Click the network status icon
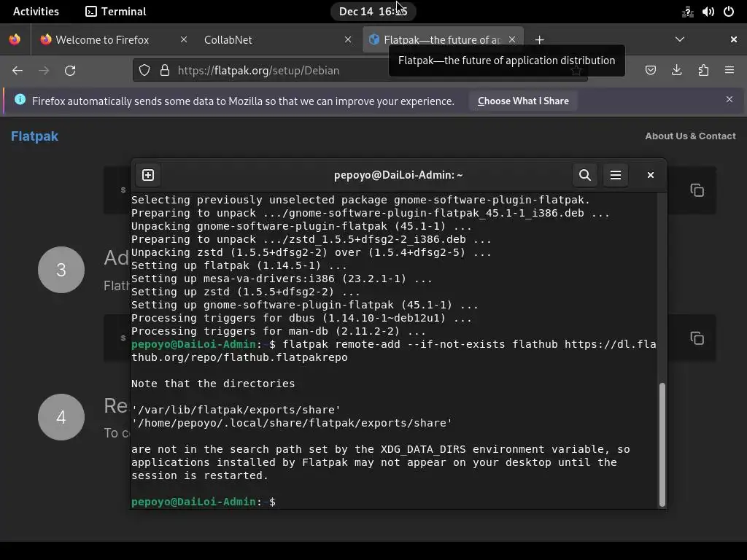This screenshot has height=560, width=747. (x=687, y=12)
